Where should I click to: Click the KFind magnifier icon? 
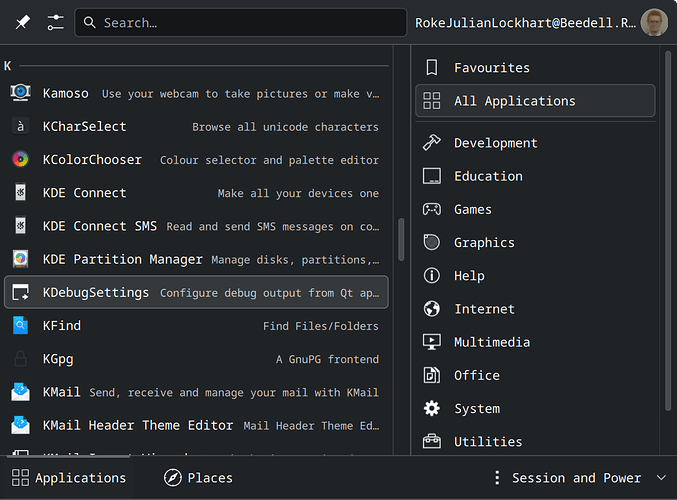pos(21,325)
